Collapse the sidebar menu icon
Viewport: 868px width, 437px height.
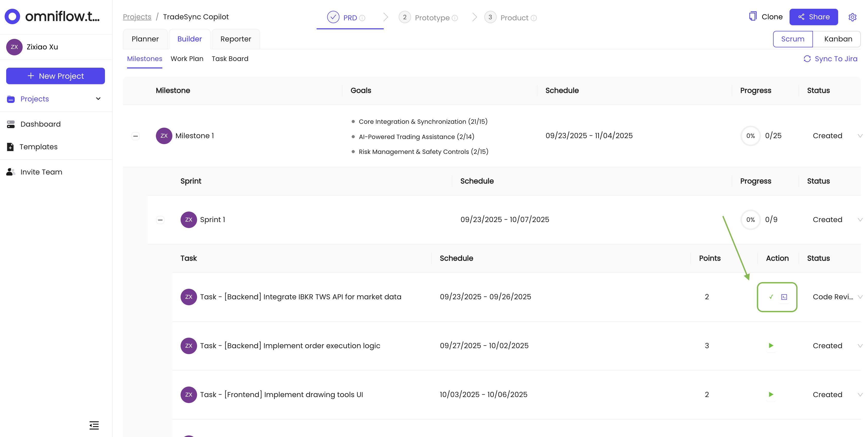pos(94,425)
